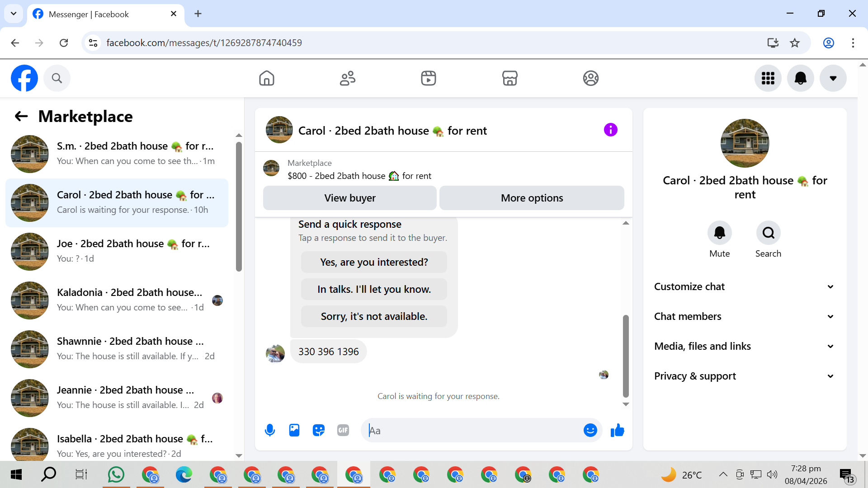This screenshot has height=488, width=868.
Task: Click the voice clip microphone icon
Action: click(270, 430)
